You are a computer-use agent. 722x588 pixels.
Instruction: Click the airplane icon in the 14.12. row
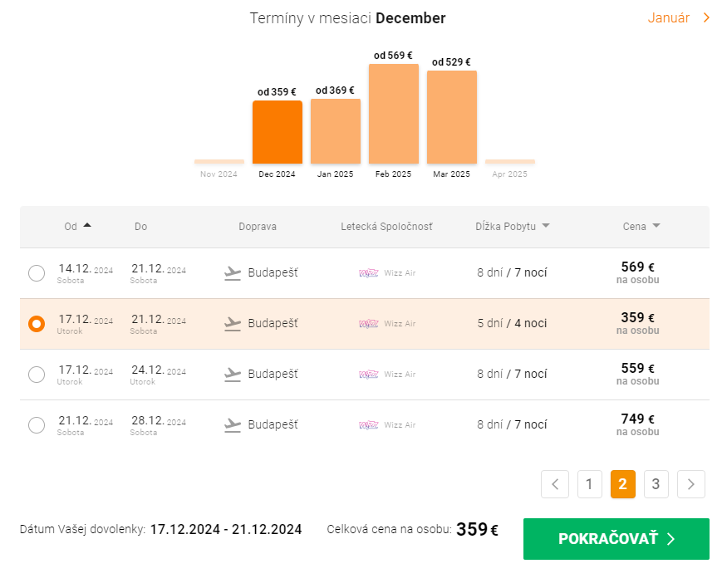point(233,273)
